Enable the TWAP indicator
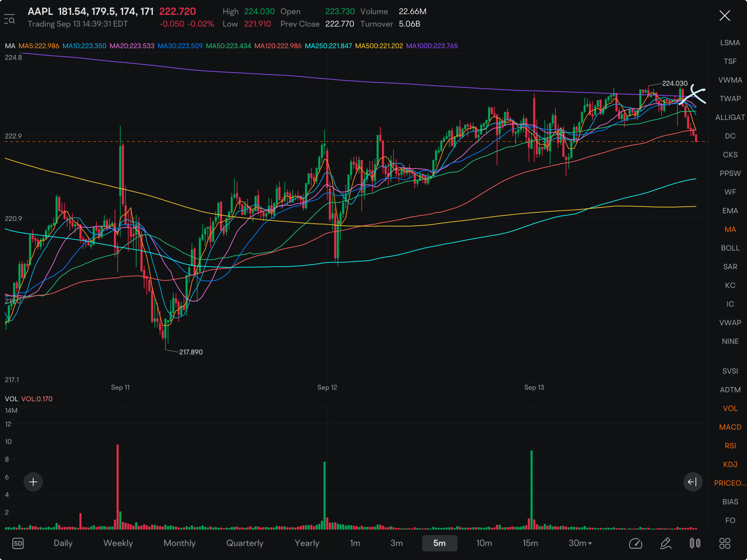Viewport: 747px width, 560px height. (730, 99)
